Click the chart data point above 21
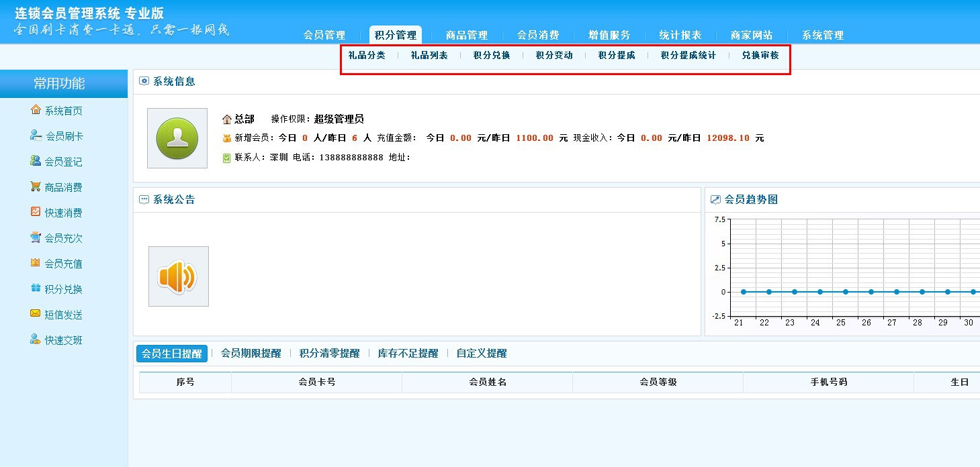Screen dimensions: 980x467 [x=744, y=292]
